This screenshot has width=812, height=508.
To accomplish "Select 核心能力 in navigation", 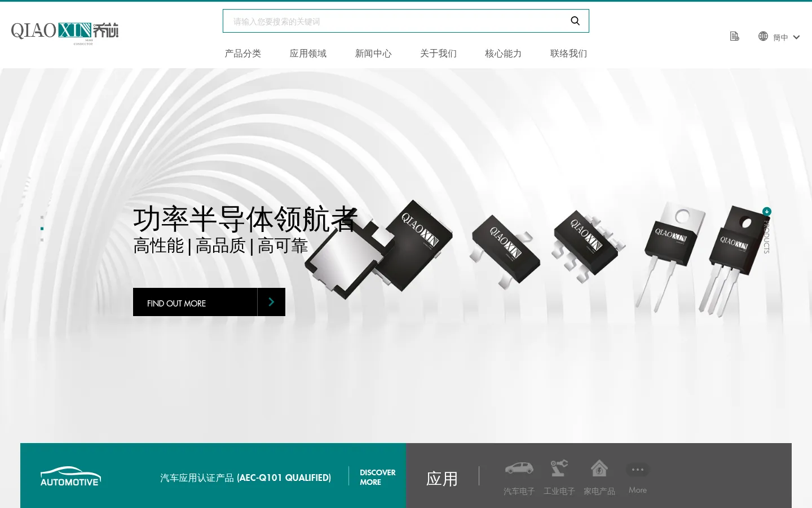I will [x=504, y=54].
